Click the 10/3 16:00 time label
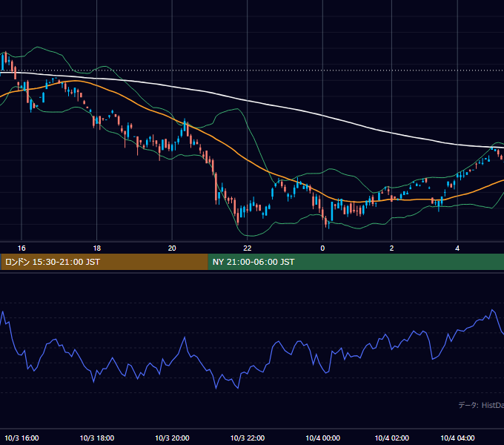 tap(21, 438)
